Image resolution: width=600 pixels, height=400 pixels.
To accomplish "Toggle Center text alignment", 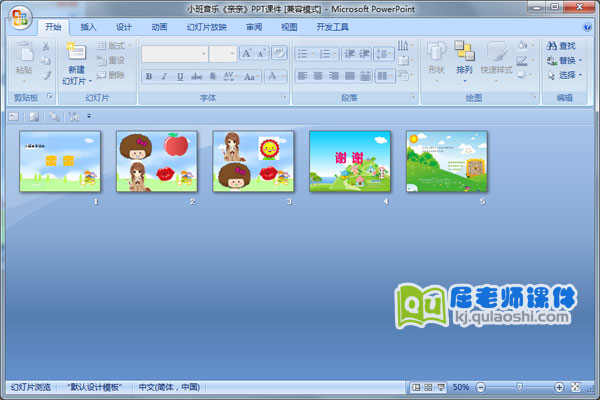I will 318,76.
